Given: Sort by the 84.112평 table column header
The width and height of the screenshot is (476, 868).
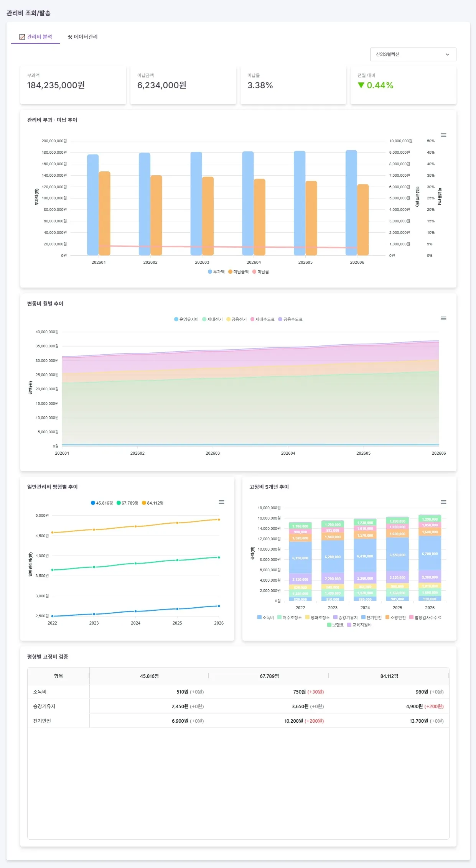Looking at the screenshot, I should click(x=389, y=676).
